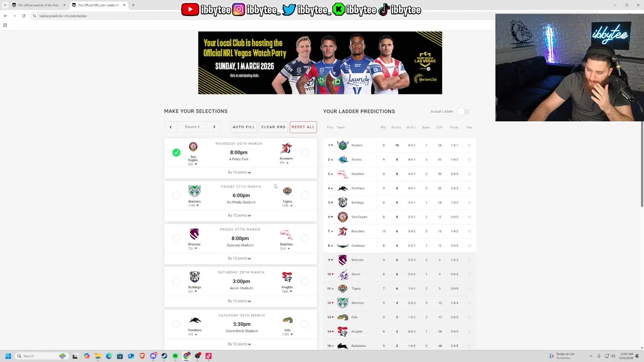Viewport: 644px width, 362px height.
Task: Tip Dolphins using their radio button
Action: (305, 238)
